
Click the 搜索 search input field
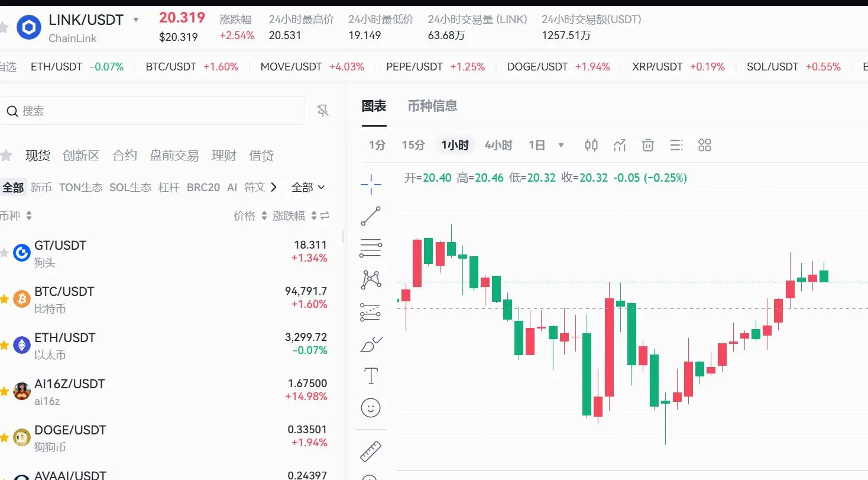click(153, 111)
